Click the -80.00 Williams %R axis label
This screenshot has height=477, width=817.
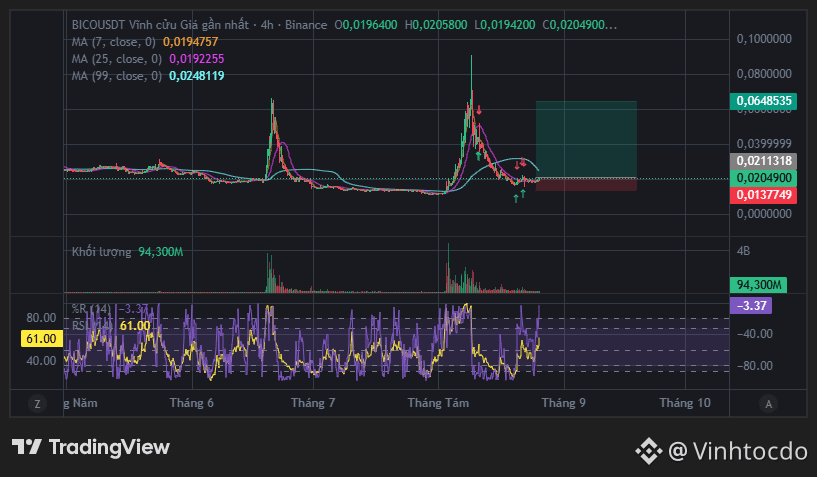[754, 366]
